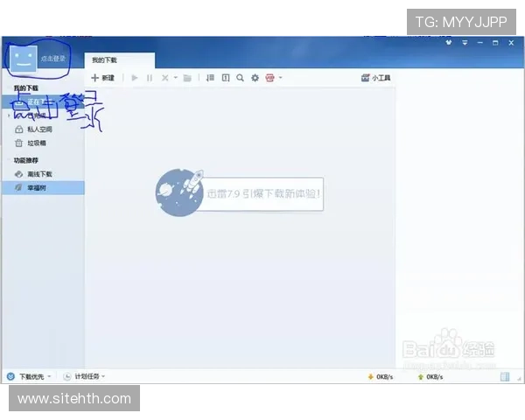Maximize the Xunlei window
Screen dimensions: 525x420
[495, 43]
